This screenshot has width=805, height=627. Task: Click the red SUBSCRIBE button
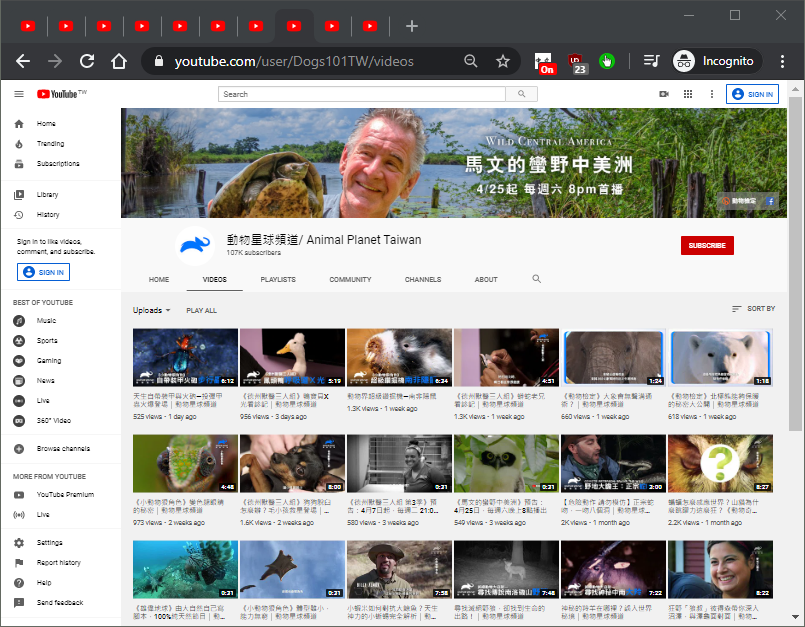(707, 245)
